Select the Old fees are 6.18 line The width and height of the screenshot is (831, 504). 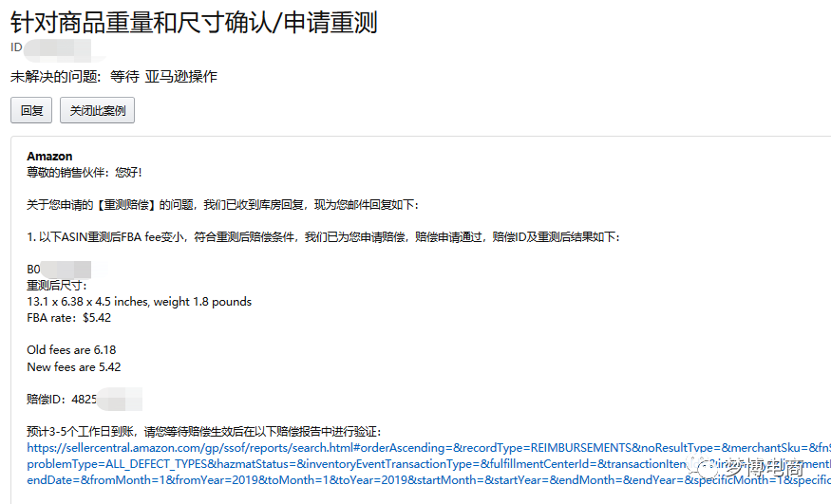click(x=71, y=350)
